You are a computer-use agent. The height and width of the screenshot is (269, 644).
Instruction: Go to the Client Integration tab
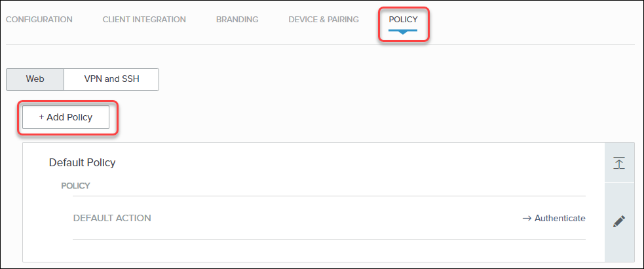(144, 19)
